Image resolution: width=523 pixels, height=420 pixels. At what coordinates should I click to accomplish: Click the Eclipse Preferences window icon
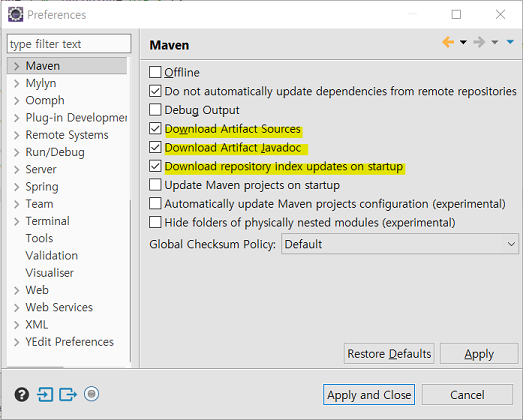[x=15, y=15]
